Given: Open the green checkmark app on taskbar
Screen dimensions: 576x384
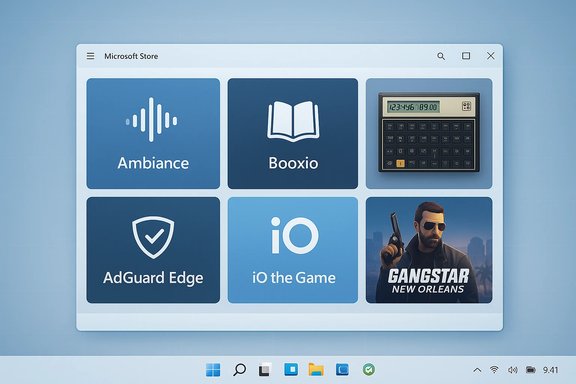Looking at the screenshot, I should click(368, 369).
